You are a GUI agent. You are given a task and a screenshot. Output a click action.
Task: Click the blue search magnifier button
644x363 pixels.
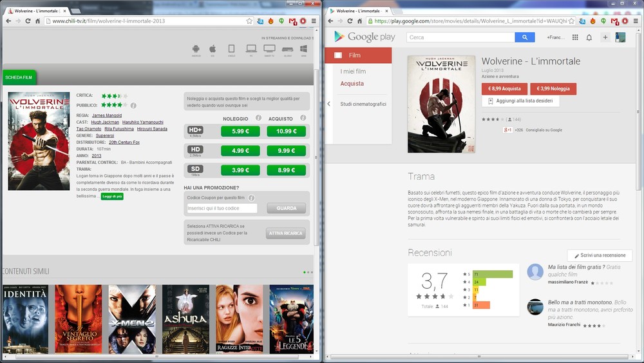525,37
